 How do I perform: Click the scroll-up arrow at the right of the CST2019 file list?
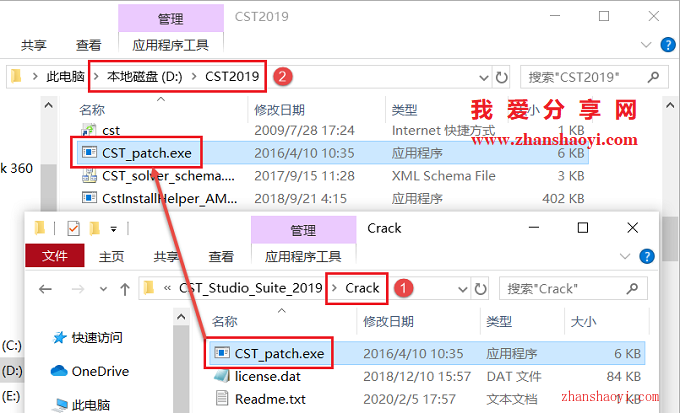pos(670,105)
